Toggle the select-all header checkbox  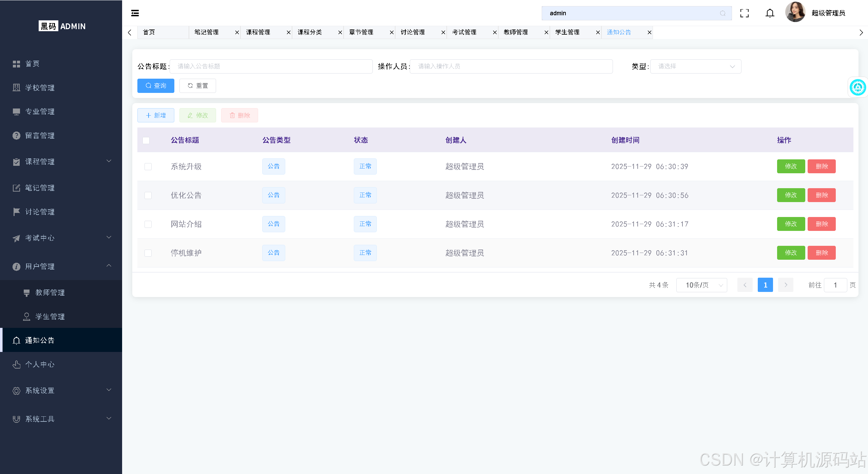point(146,140)
